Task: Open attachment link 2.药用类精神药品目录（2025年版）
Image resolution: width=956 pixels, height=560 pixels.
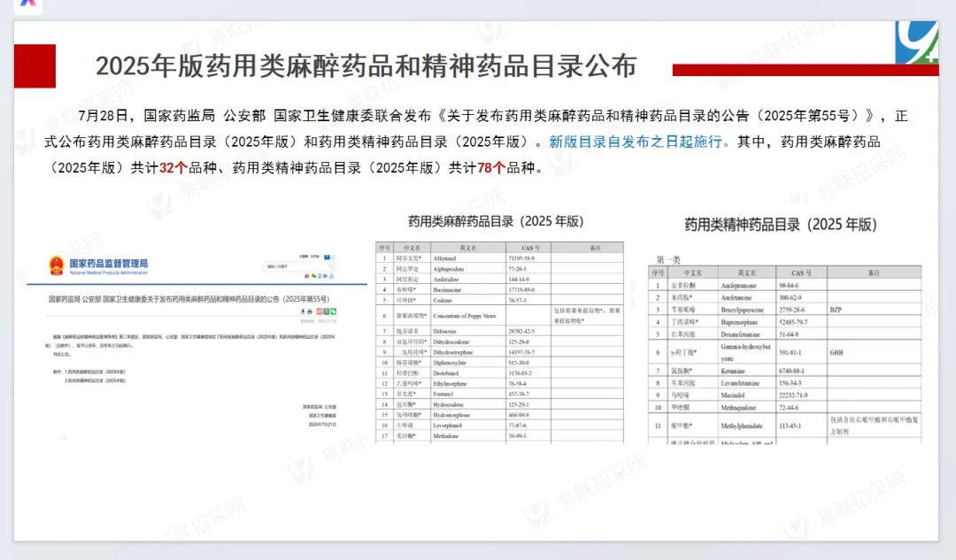Action: coord(95,380)
